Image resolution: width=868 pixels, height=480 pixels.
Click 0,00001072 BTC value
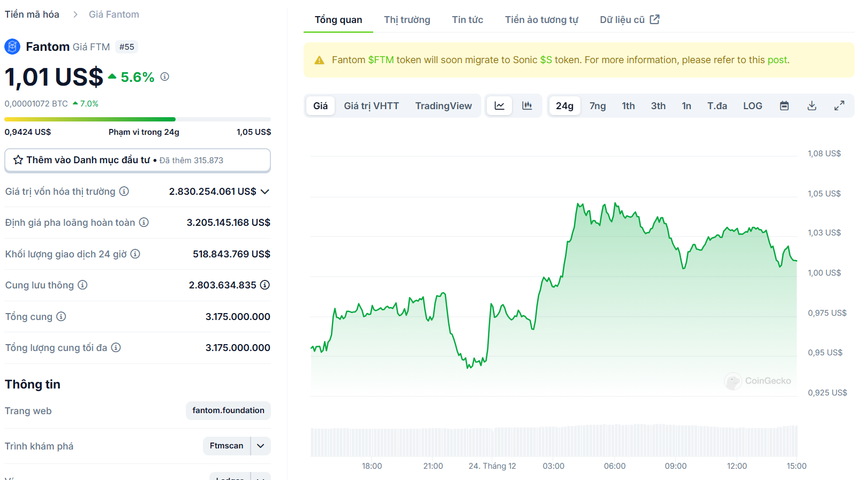[36, 104]
